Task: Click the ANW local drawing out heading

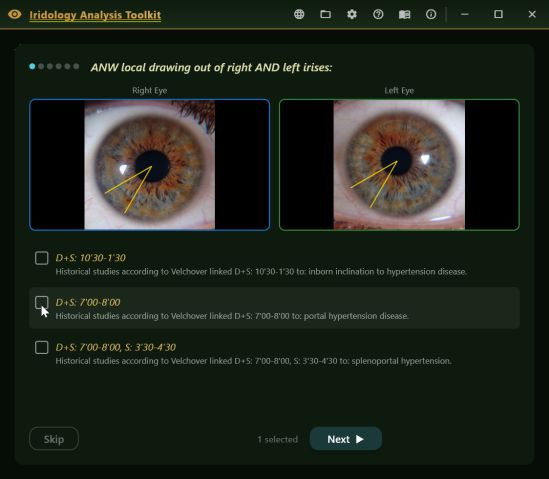Action: tap(211, 67)
